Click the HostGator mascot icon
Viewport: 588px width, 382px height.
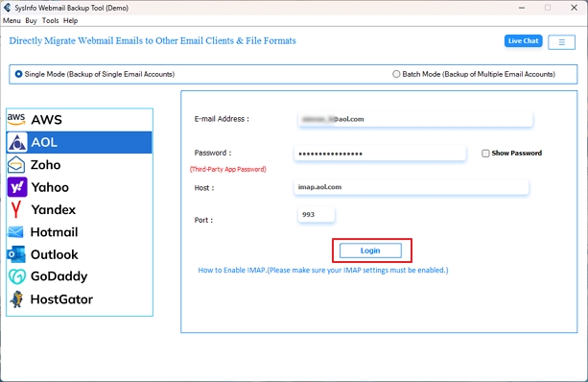[x=16, y=299]
